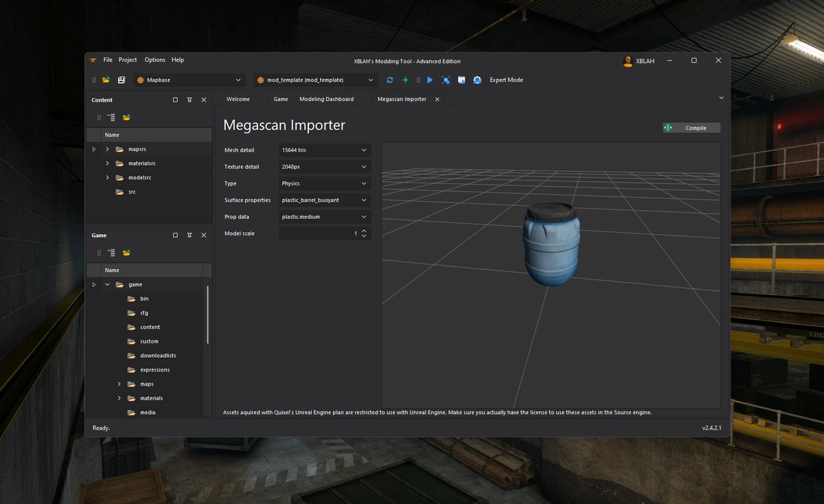
Task: Select the custom folder
Action: (148, 341)
